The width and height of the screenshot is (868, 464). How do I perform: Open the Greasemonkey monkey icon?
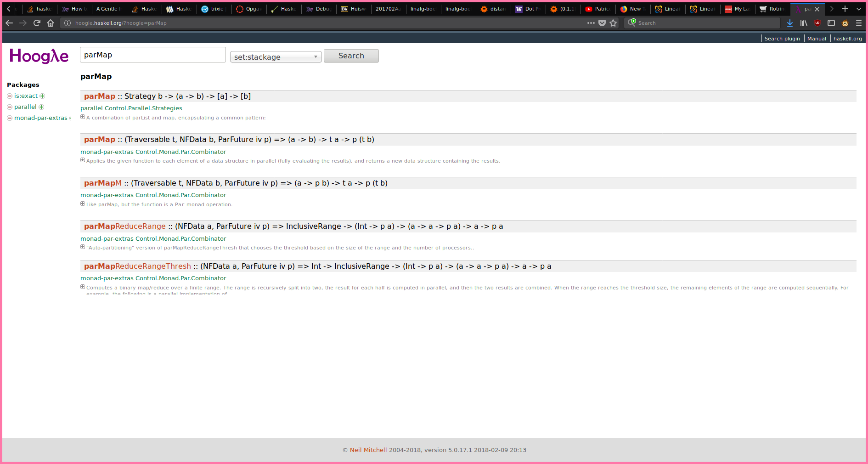(x=845, y=23)
